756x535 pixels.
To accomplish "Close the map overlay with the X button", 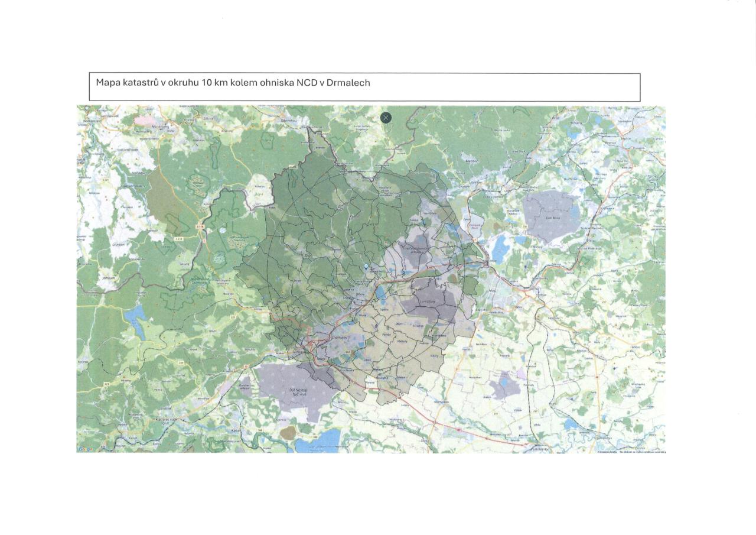I will pos(386,118).
